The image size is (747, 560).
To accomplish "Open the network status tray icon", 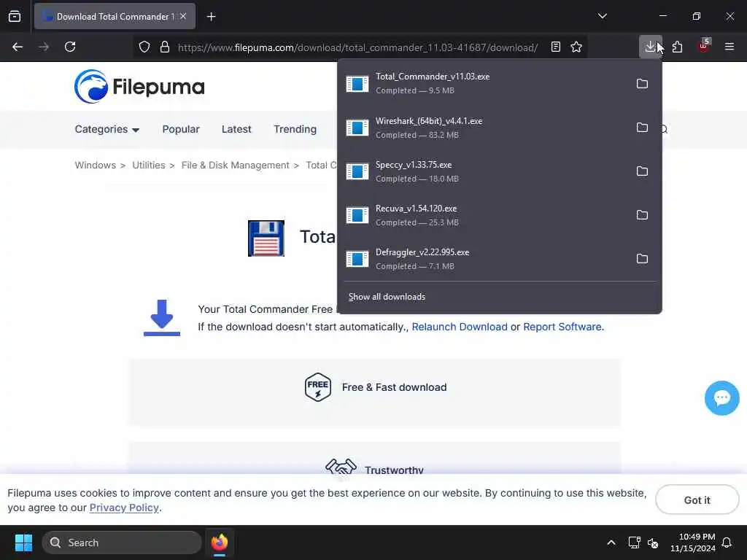I will 634,542.
